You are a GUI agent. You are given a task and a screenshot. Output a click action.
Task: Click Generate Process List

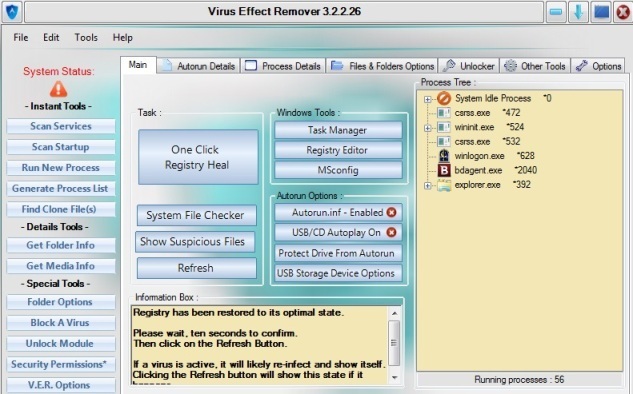tap(61, 189)
